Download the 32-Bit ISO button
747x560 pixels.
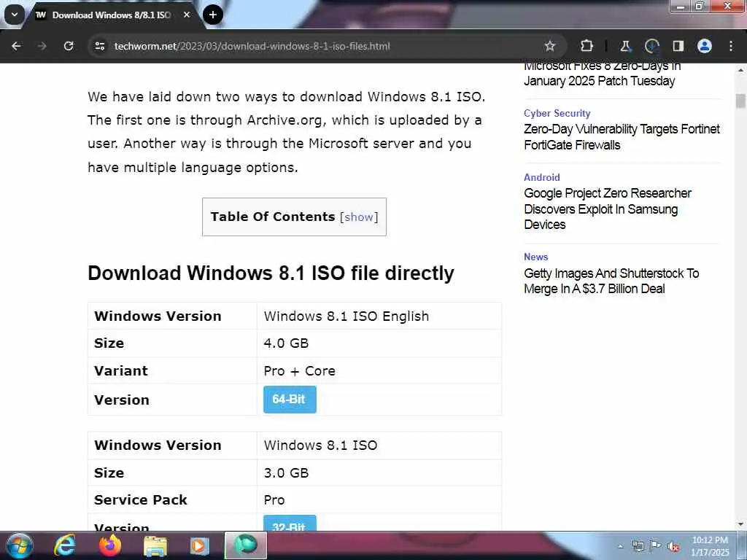(x=290, y=524)
